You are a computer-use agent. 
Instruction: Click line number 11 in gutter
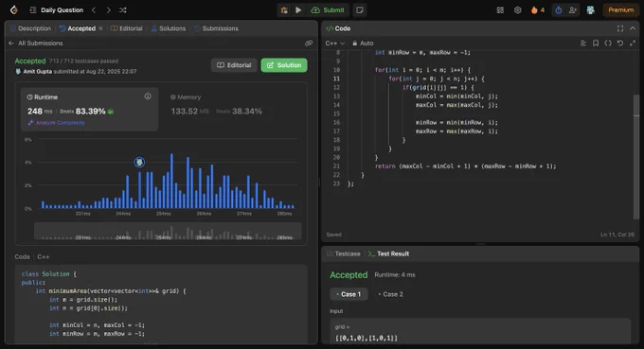tap(336, 79)
